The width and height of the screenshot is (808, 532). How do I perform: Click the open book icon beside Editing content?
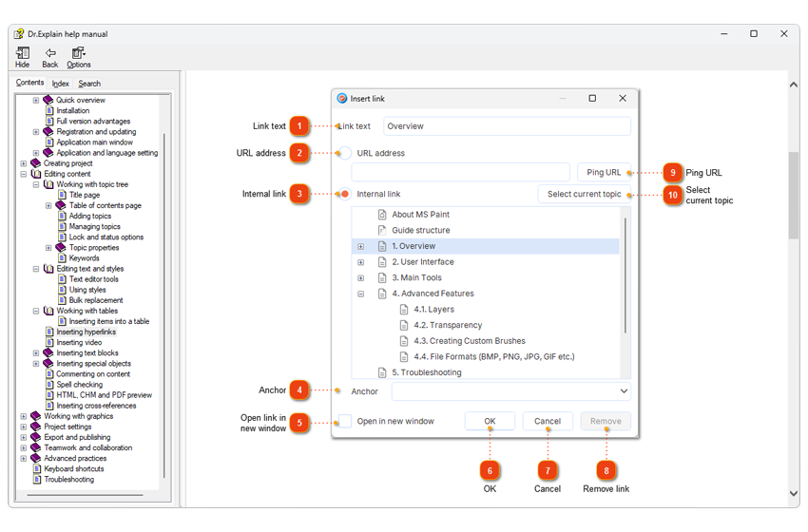click(x=36, y=174)
